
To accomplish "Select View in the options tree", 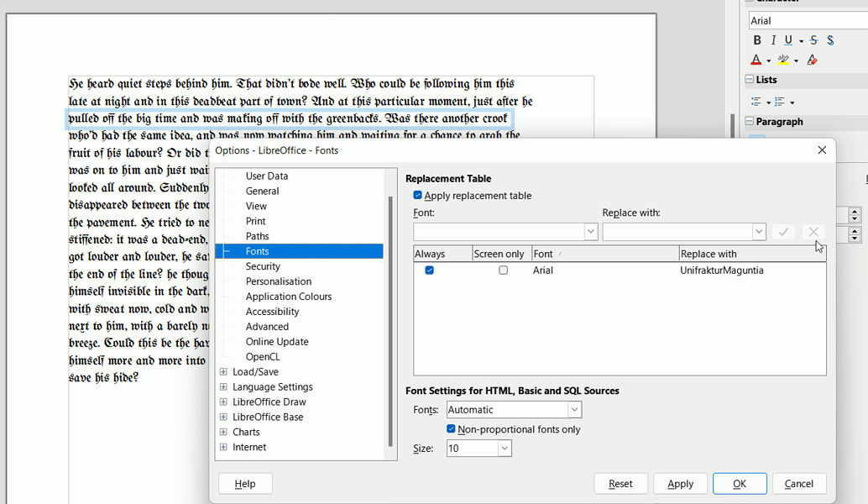I will (256, 206).
